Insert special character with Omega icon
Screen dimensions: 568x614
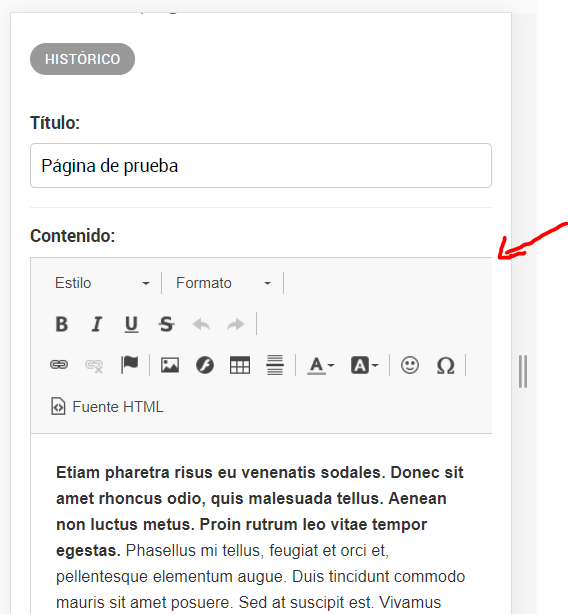[445, 365]
